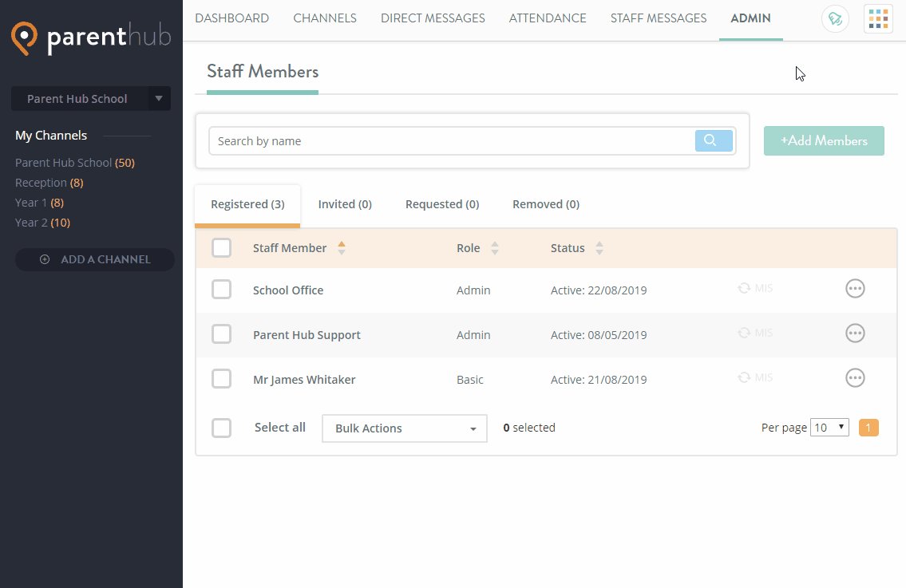Switch to the Removed (0) tab
The width and height of the screenshot is (906, 588).
pyautogui.click(x=546, y=204)
